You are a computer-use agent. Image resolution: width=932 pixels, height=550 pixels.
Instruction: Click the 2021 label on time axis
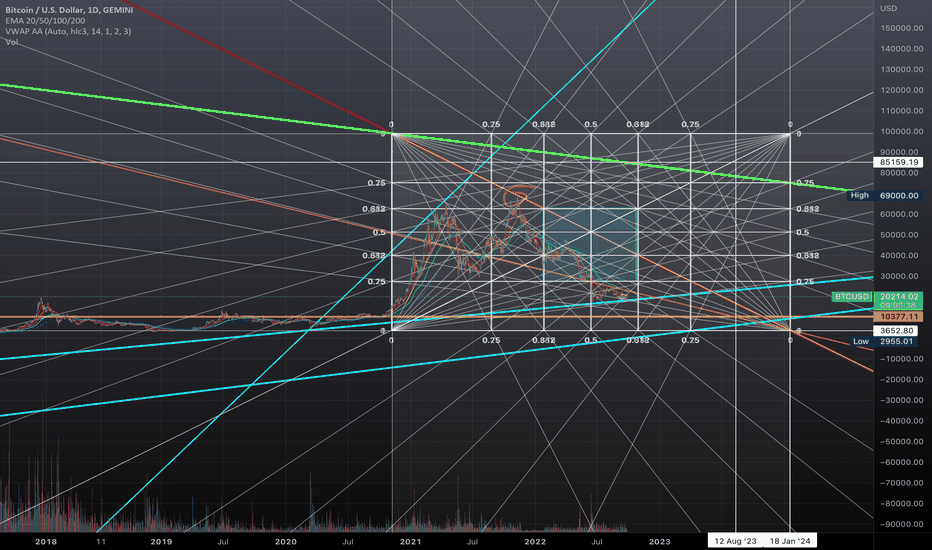[x=410, y=542]
